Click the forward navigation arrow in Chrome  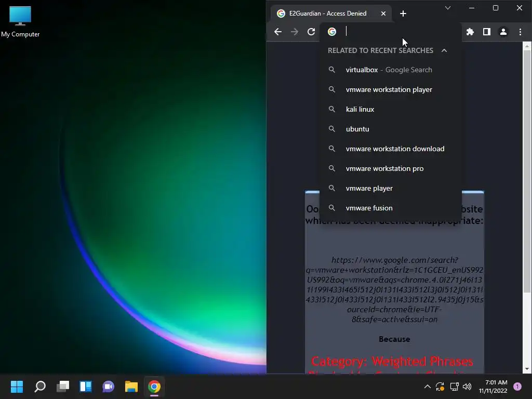(x=295, y=32)
